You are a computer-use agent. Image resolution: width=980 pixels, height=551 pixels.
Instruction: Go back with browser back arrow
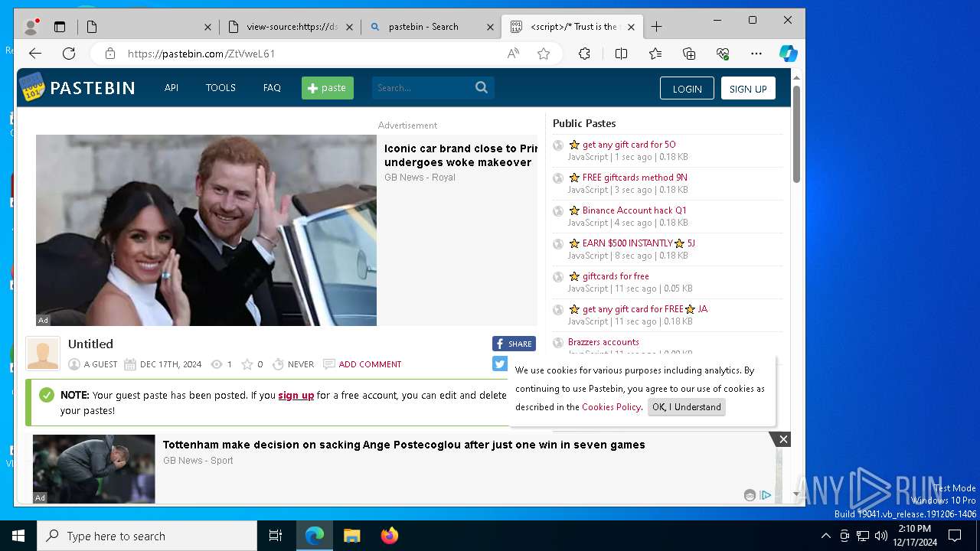coord(35,54)
